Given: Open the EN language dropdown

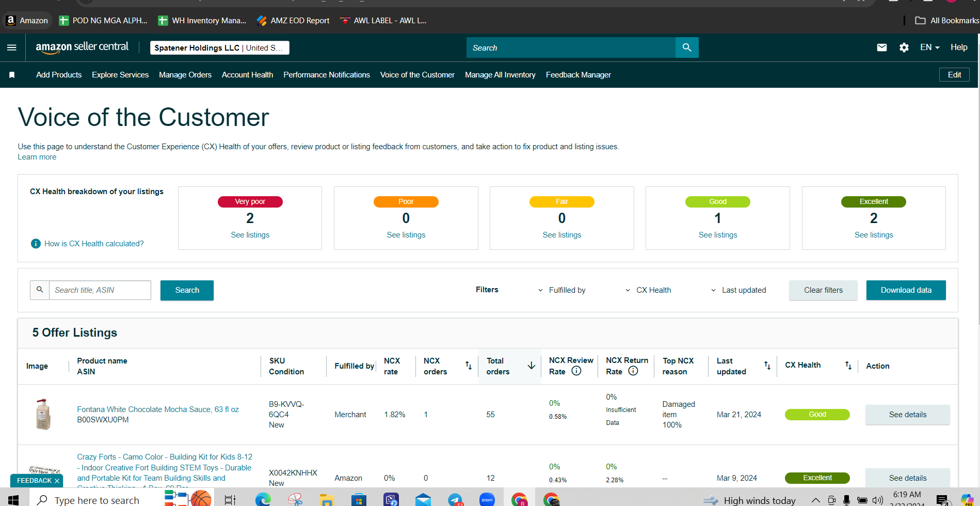Looking at the screenshot, I should click(x=929, y=48).
